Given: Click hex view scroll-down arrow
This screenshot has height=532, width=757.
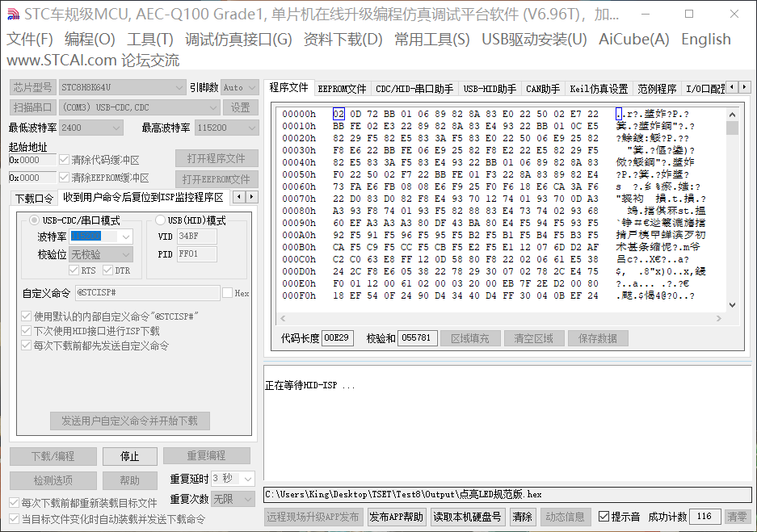Looking at the screenshot, I should (x=733, y=305).
